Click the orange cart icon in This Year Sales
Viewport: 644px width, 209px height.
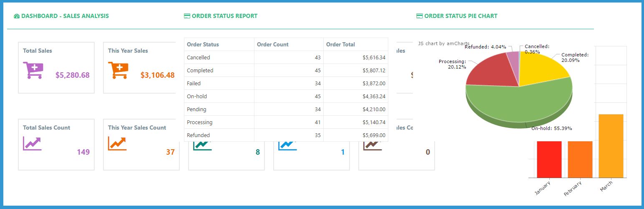tap(118, 70)
